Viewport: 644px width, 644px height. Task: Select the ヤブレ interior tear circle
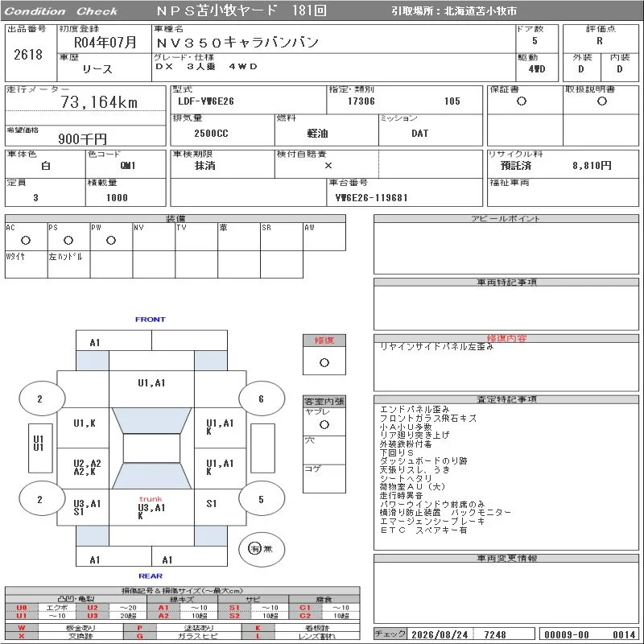324,425
